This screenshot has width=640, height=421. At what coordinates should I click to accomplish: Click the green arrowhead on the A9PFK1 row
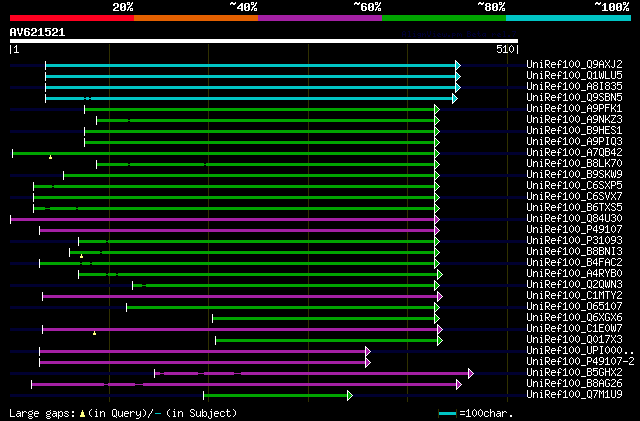437,109
